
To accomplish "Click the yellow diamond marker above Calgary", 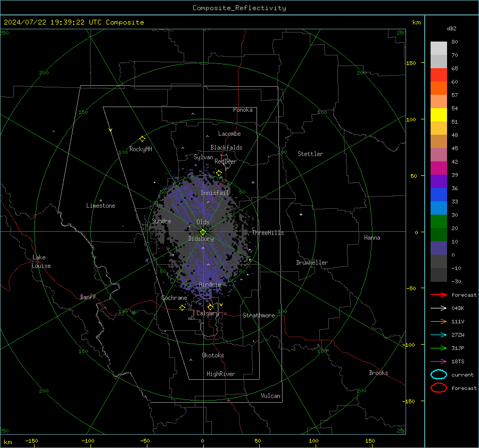I will tap(210, 307).
